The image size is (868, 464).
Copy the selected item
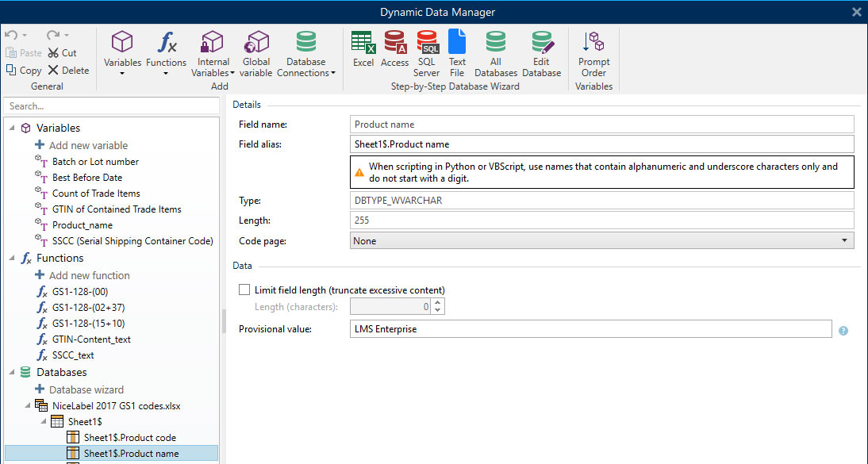pyautogui.click(x=24, y=71)
